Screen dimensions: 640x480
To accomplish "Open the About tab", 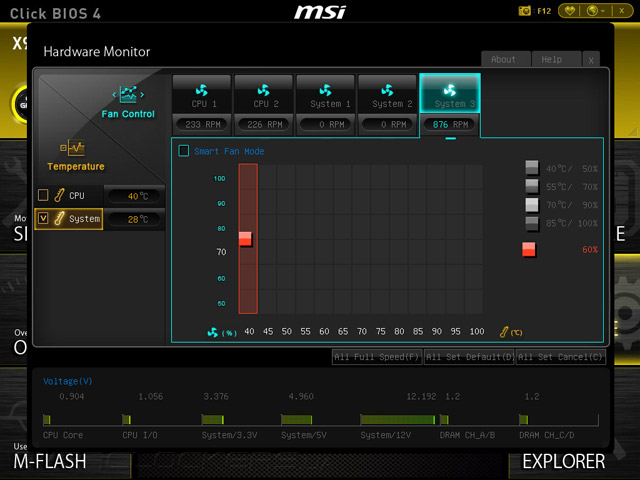I will (506, 60).
